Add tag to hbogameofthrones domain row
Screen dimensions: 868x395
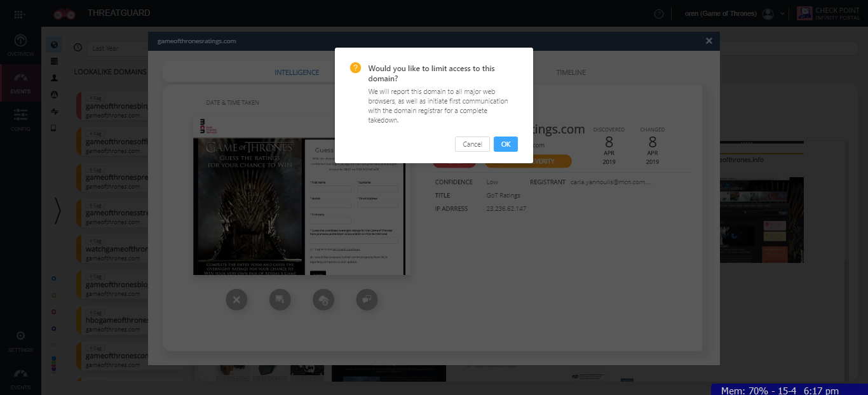click(95, 312)
